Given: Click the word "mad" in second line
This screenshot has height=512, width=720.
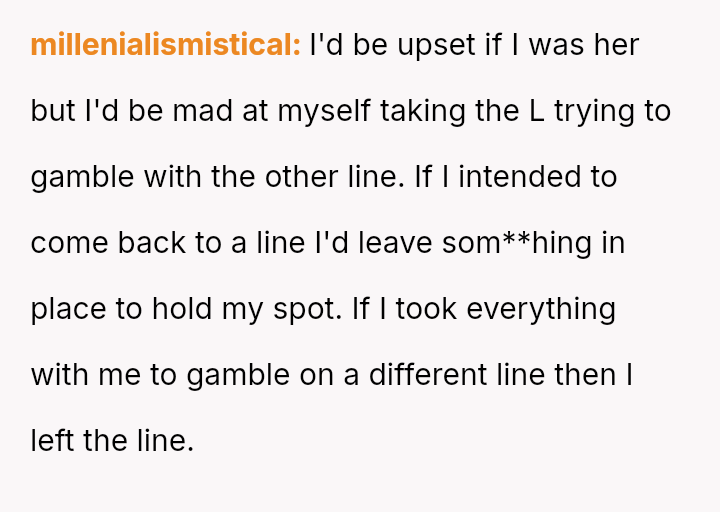Looking at the screenshot, I should (x=202, y=111).
